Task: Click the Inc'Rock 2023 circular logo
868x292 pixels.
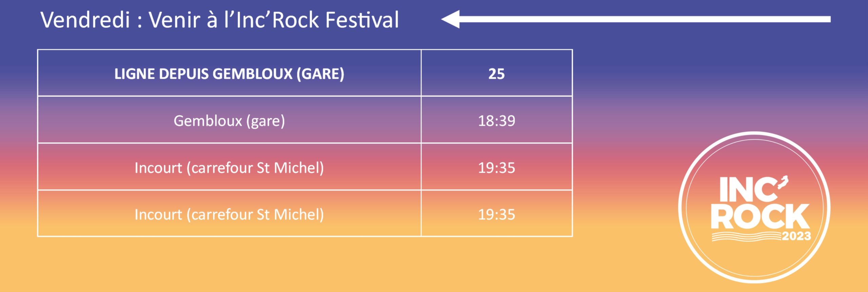Action: click(754, 207)
